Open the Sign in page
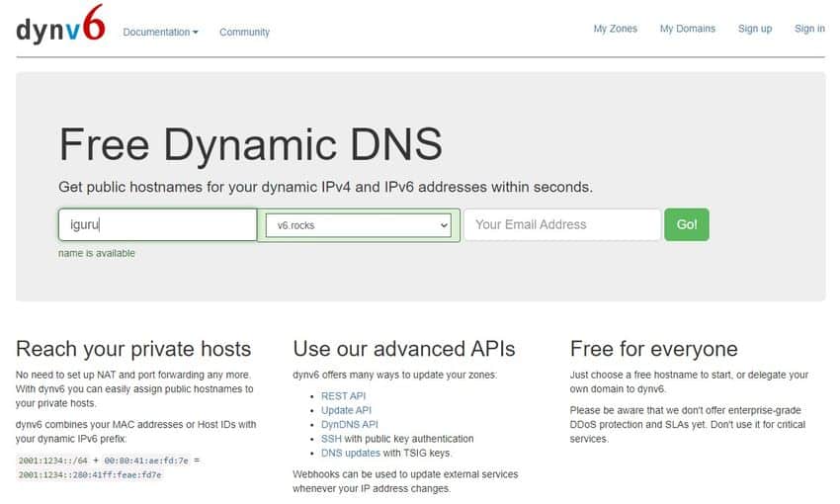 click(809, 29)
